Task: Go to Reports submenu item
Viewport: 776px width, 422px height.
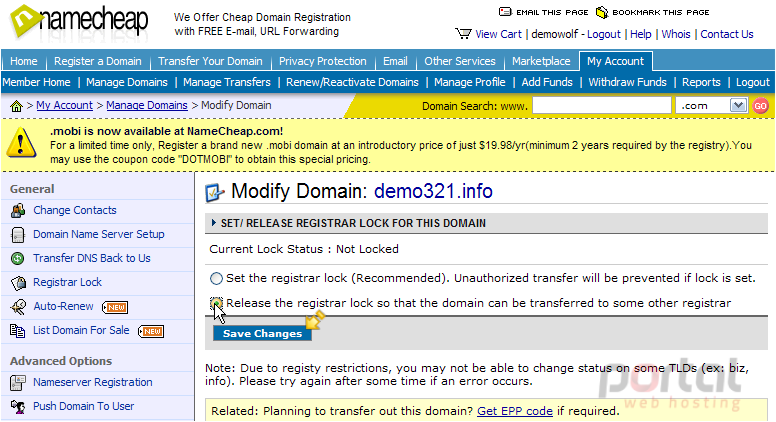Action: pyautogui.click(x=701, y=82)
